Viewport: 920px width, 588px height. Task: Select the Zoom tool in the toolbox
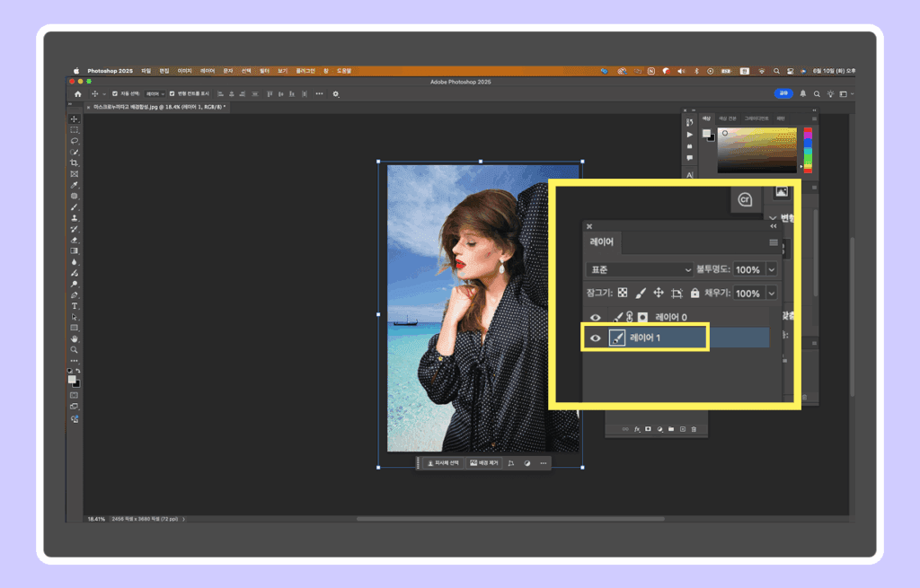pyautogui.click(x=74, y=350)
